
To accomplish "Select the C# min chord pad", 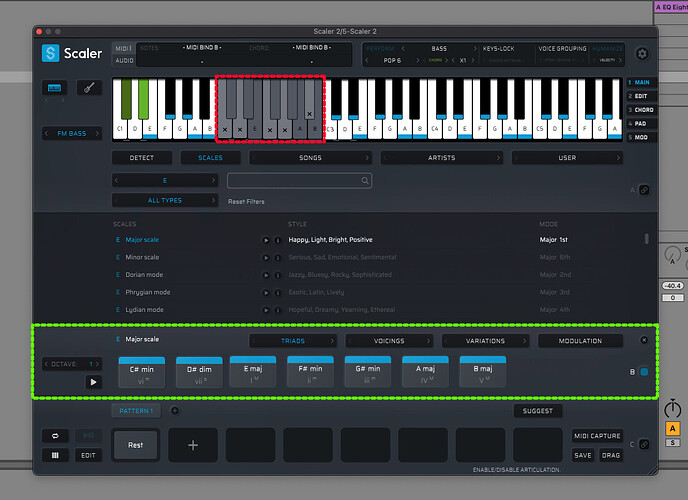I will pyautogui.click(x=142, y=372).
